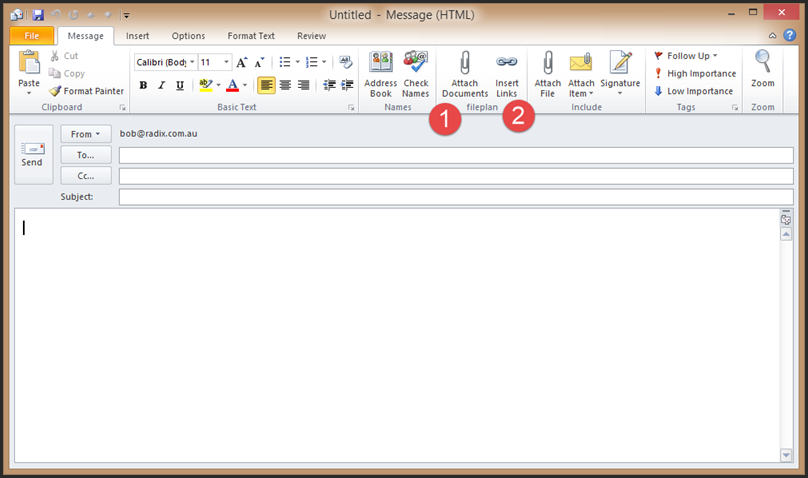The image size is (808, 478).
Task: Click into the To address field
Action: pos(456,156)
